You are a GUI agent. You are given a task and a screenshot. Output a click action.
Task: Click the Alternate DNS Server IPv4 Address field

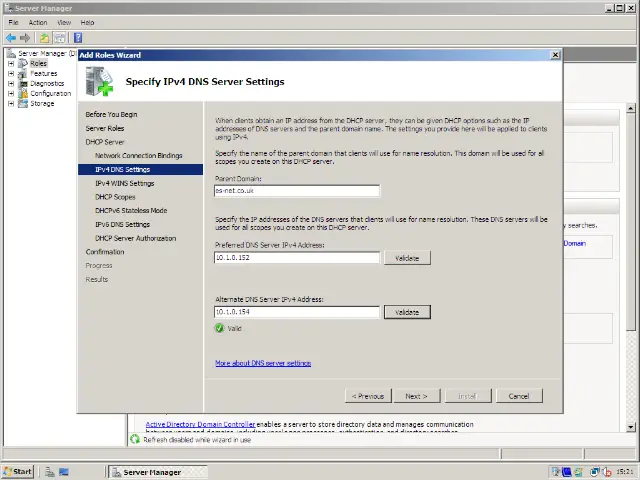click(x=297, y=312)
